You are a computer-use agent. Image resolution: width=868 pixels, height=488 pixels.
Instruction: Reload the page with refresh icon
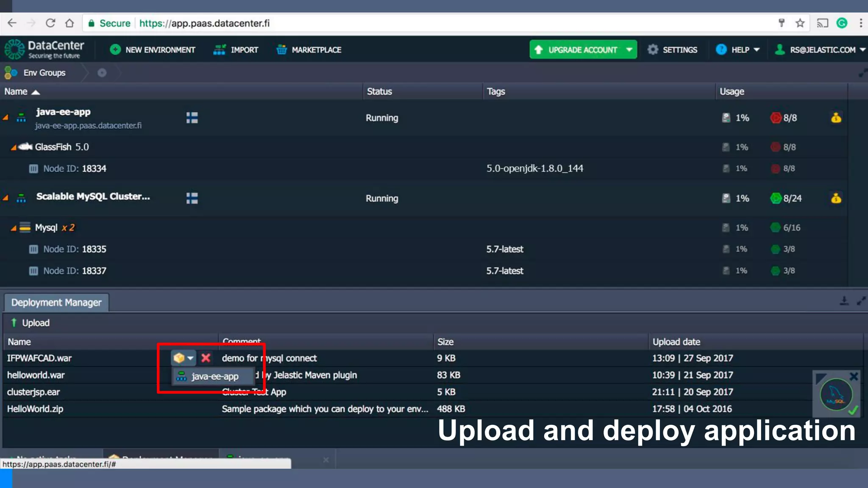click(50, 23)
